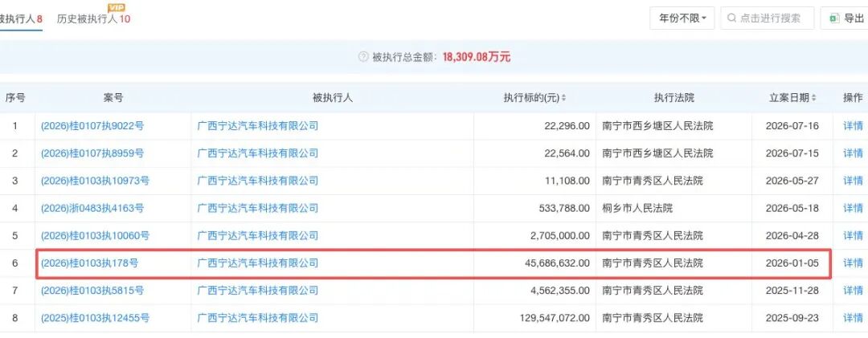Open 详情 for the 2026-07-15 case
Screen dimensions: 868x338
(853, 153)
